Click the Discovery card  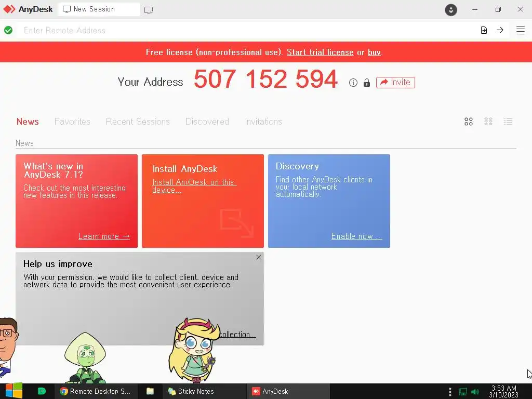click(329, 201)
